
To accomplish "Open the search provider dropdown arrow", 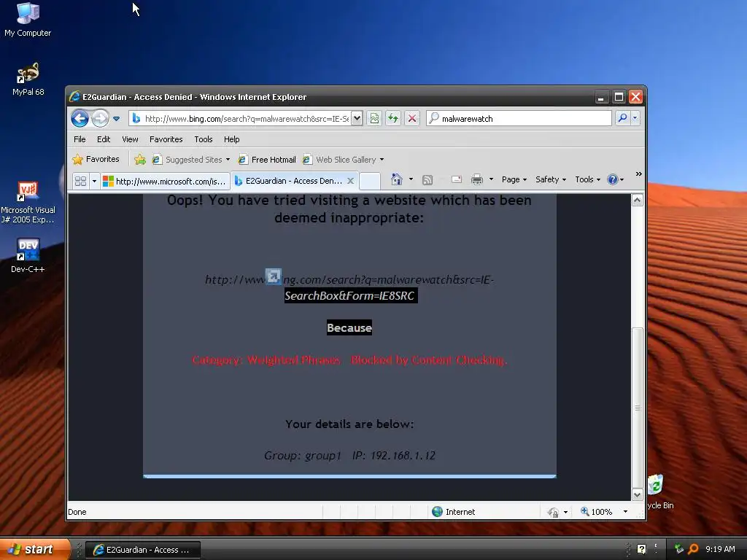I will tap(635, 118).
